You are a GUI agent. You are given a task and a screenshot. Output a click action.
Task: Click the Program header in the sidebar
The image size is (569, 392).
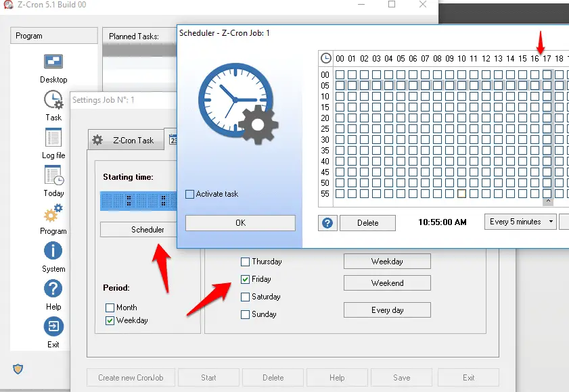[54, 36]
